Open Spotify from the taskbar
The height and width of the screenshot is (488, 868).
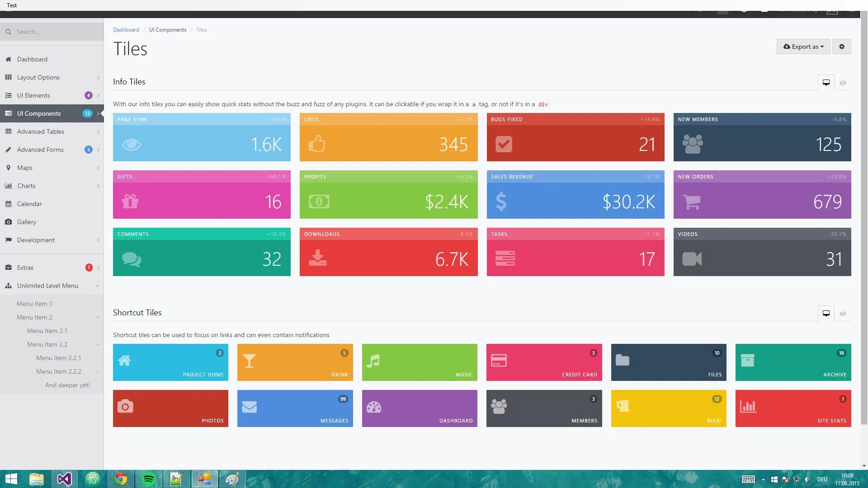pyautogui.click(x=148, y=479)
